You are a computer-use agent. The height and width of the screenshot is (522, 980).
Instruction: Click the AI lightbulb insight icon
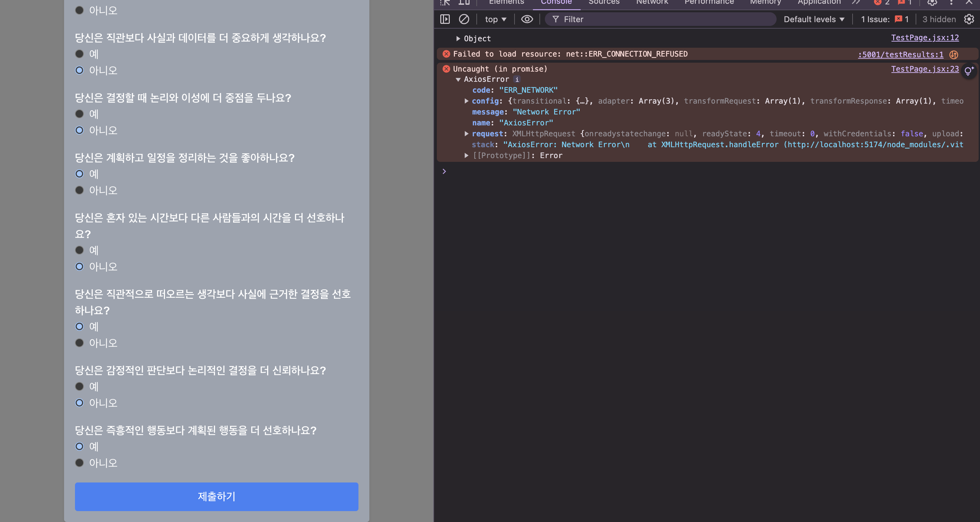tap(969, 71)
